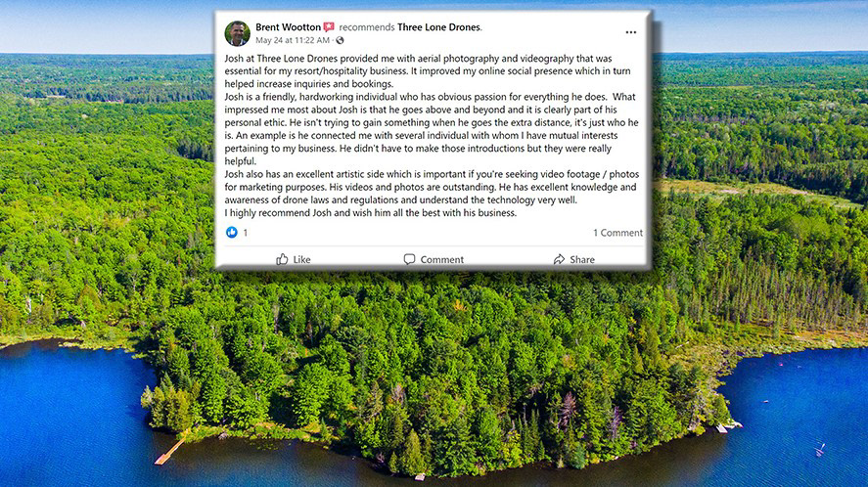
Task: Open the May 24 at 11:22 AM timestamp
Action: [x=293, y=40]
